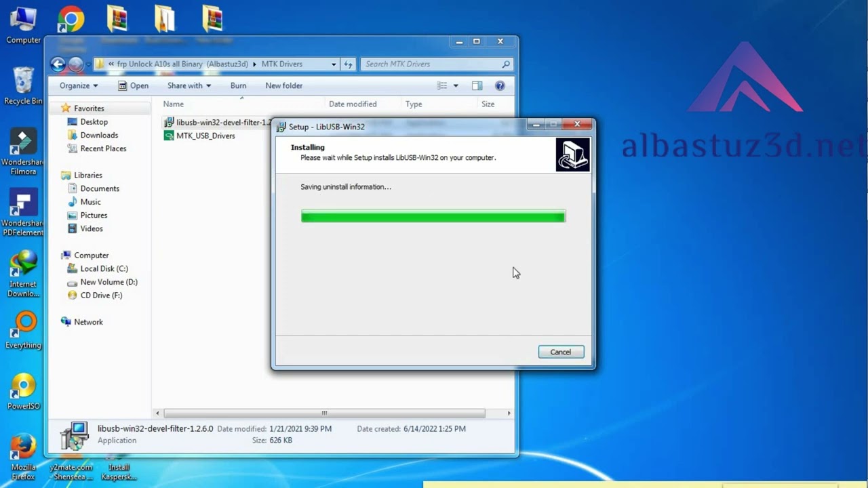Click the Setup dialog's title bar icon
Viewport: 868px width, 488px height.
(281, 127)
